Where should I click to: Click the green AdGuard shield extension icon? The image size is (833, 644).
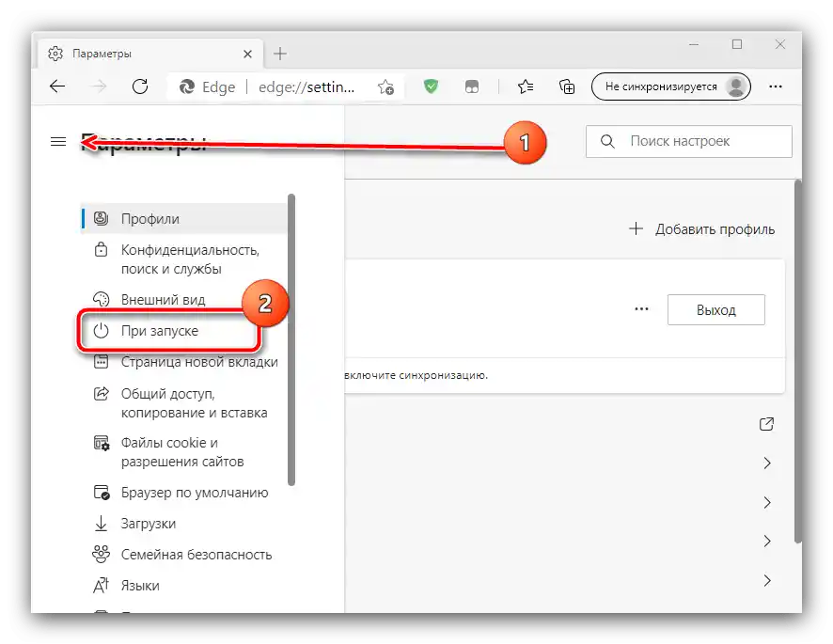click(x=431, y=86)
